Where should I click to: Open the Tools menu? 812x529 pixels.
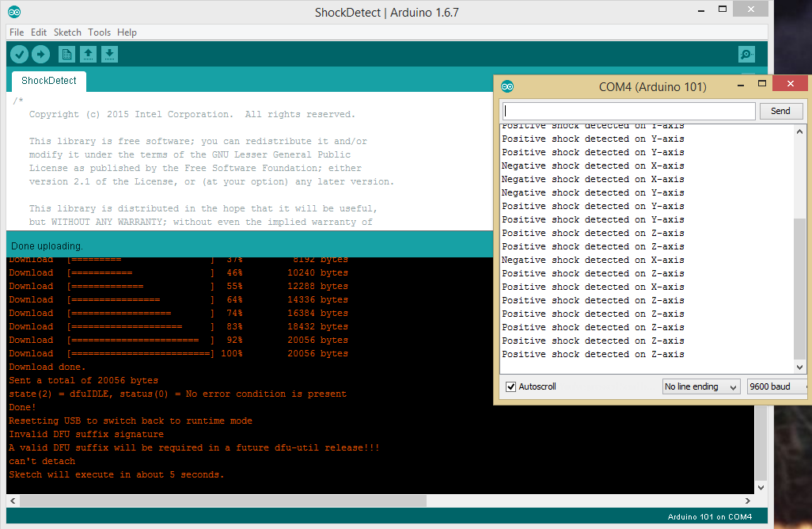[100, 32]
